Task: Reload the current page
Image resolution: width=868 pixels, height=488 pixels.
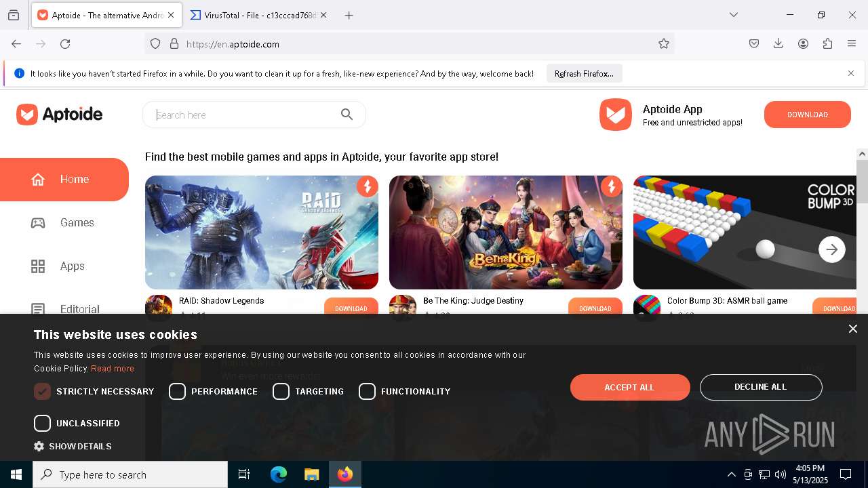Action: click(65, 43)
